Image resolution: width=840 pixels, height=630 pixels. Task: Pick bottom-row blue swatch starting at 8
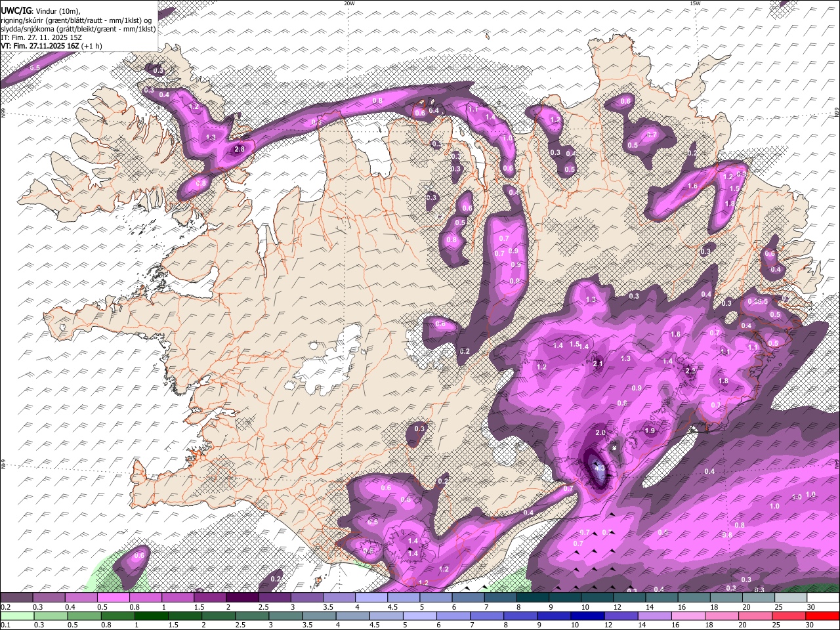tap(521, 616)
